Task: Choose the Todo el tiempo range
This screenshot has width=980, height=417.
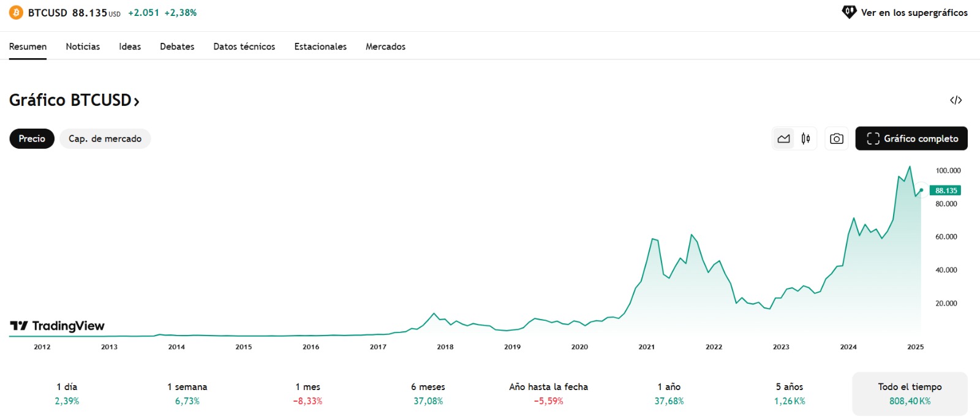Action: click(910, 394)
